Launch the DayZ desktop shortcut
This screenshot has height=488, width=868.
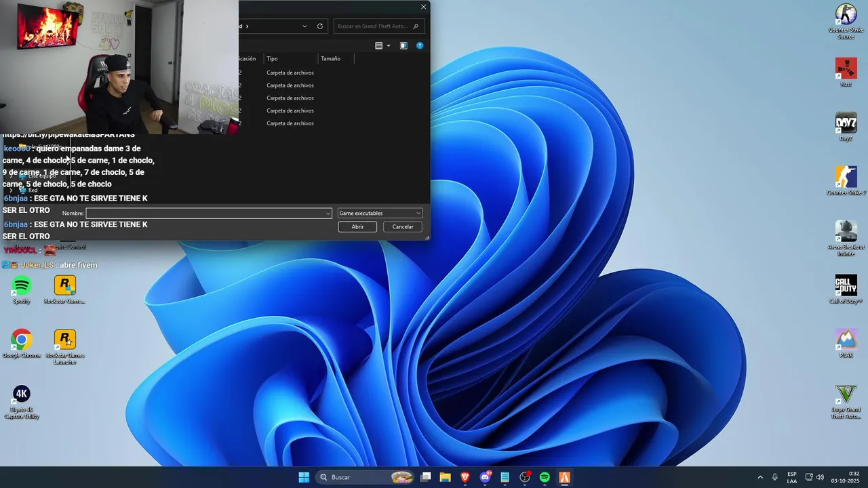tap(846, 126)
